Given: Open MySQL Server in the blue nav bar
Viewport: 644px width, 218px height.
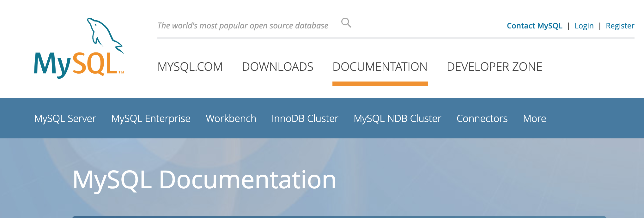Looking at the screenshot, I should [65, 118].
